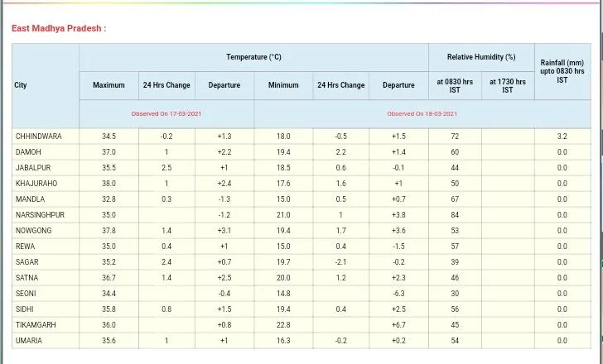Click the City column header
Viewport: 603px width, 364px height.
pyautogui.click(x=21, y=85)
